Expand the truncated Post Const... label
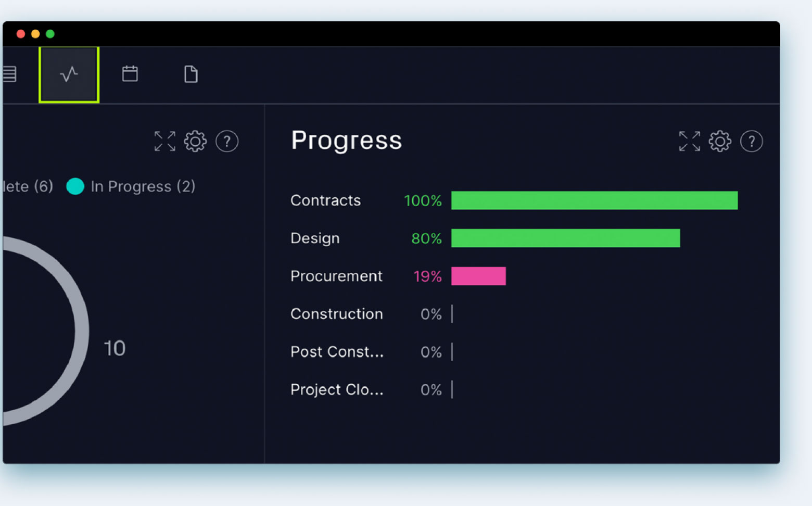Viewport: 812px width, 506px height. coord(337,352)
